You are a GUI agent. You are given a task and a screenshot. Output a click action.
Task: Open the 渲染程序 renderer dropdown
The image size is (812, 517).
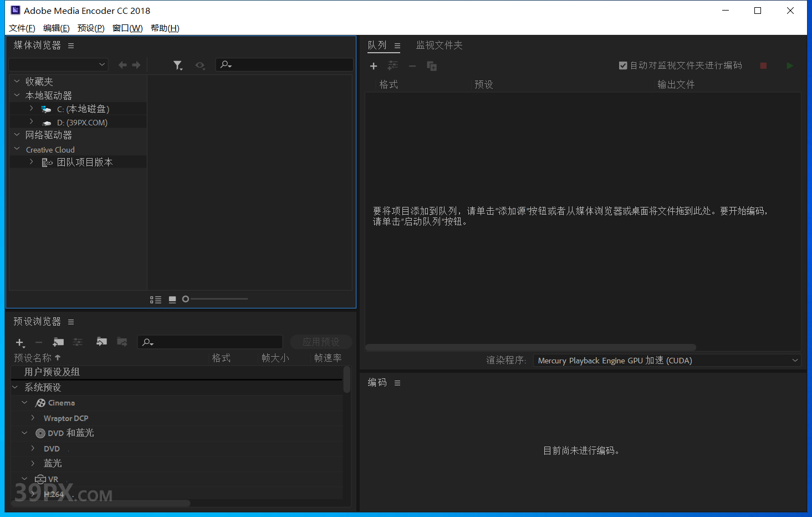click(x=667, y=361)
